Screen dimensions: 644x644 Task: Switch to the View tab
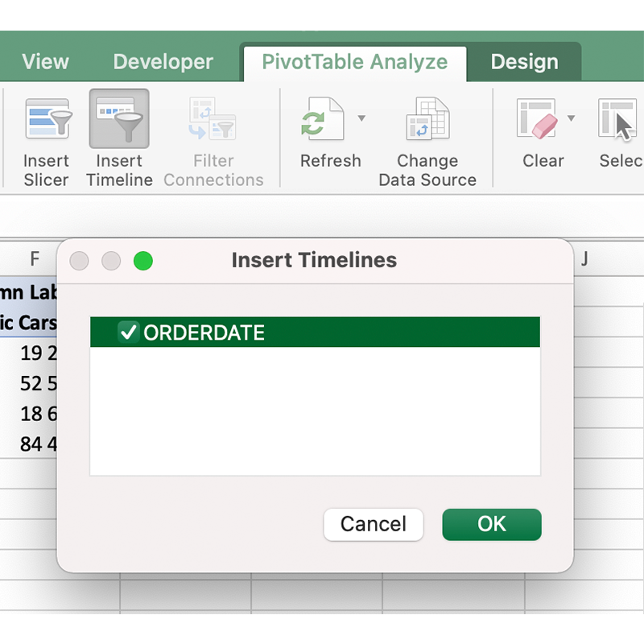pyautogui.click(x=44, y=62)
